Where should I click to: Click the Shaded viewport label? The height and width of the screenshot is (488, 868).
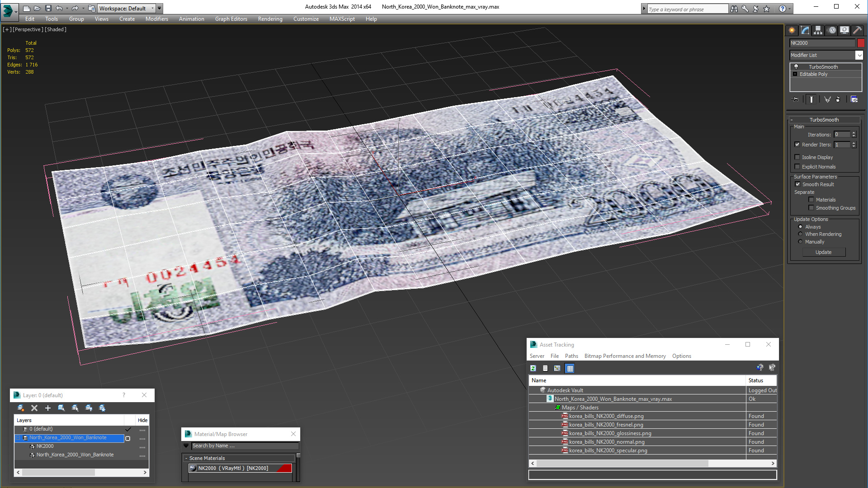coord(56,29)
